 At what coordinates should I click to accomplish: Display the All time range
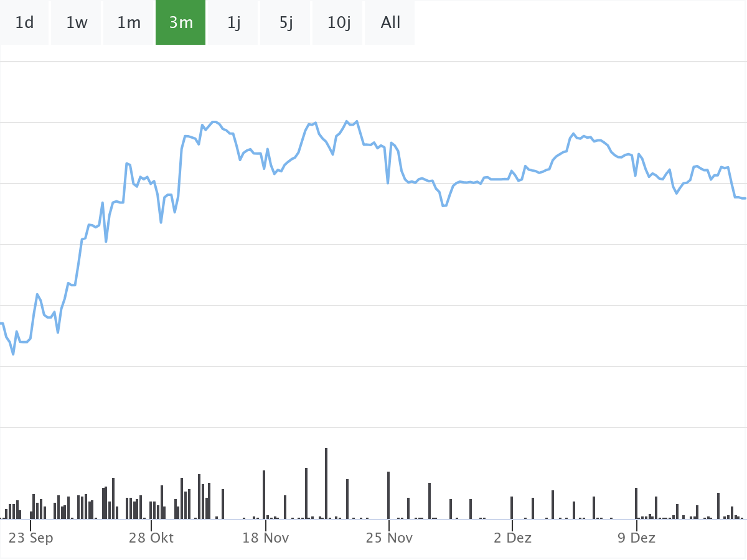[x=390, y=23]
